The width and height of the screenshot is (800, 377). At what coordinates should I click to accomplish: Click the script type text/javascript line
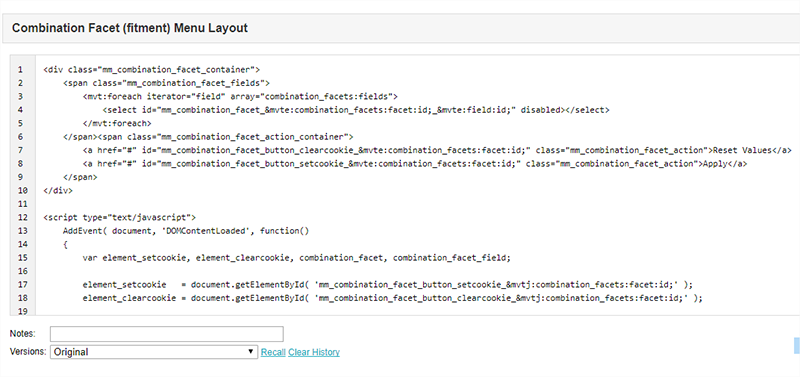point(120,217)
